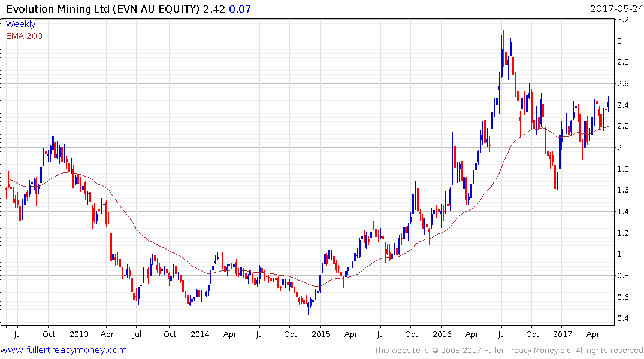Image resolution: width=644 pixels, height=359 pixels.
Task: Click the 0.4 price axis label
Action: [623, 318]
